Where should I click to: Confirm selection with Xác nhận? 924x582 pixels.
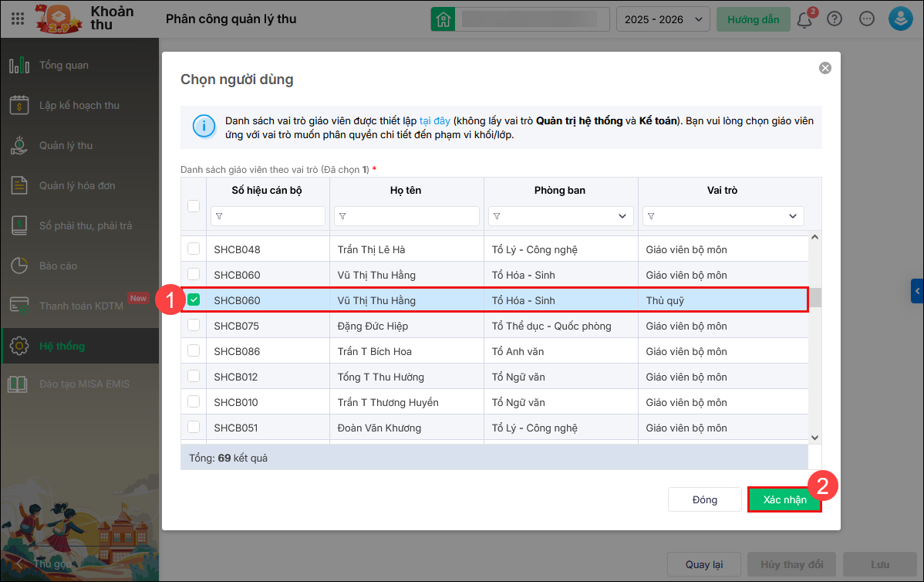[x=785, y=500]
